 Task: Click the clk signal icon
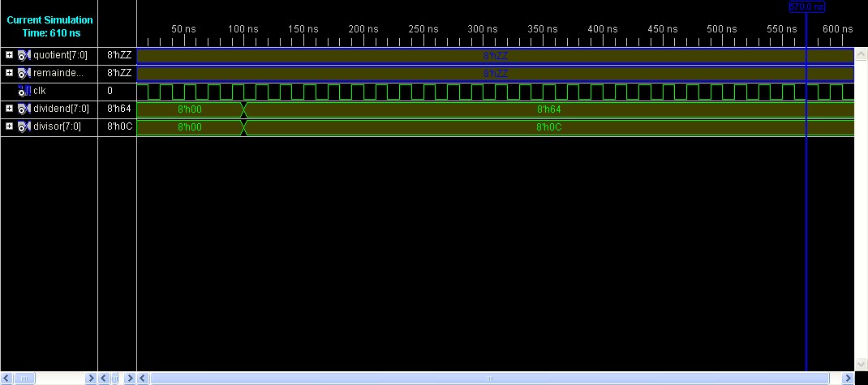coord(24,91)
